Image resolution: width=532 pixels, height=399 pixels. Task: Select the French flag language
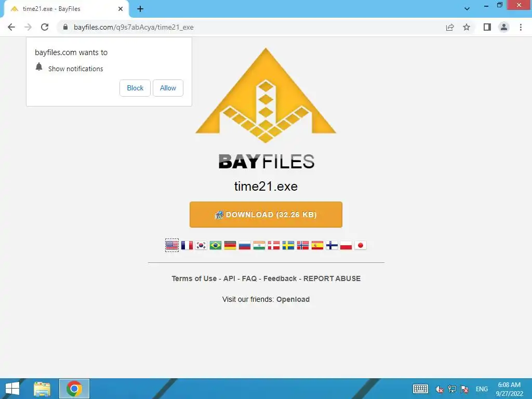[187, 245]
